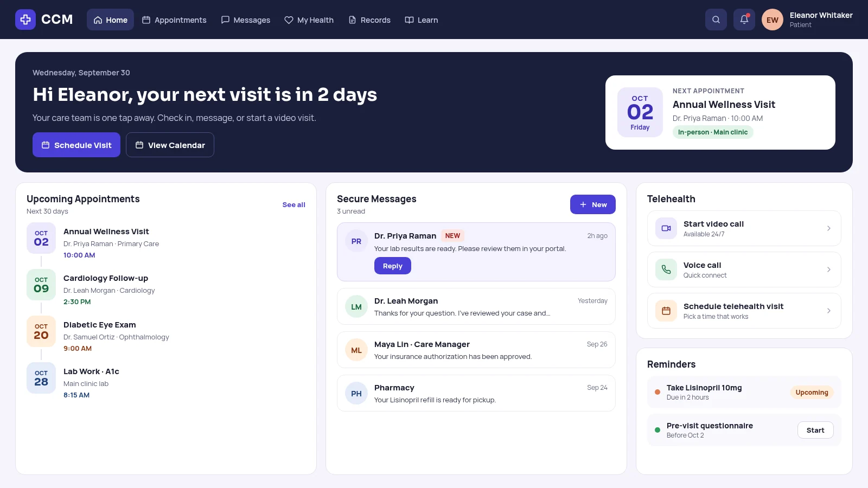Click the PH avatar on Pharmacy message
868x488 pixels.
pyautogui.click(x=356, y=394)
